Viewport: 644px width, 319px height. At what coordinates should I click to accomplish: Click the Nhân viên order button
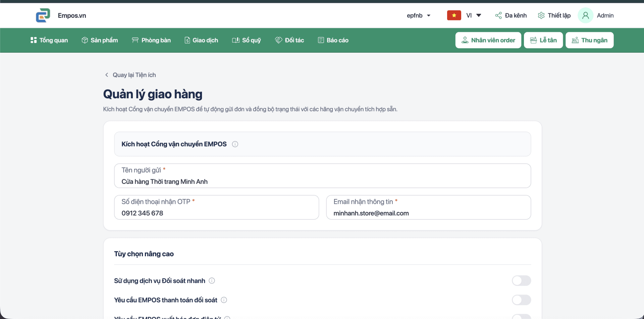[x=488, y=40]
